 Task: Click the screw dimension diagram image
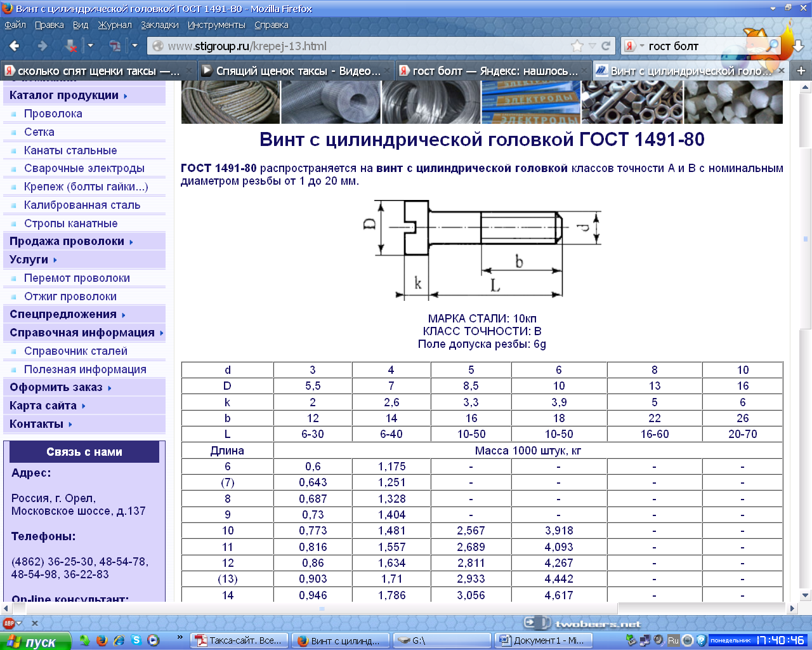[x=483, y=249]
